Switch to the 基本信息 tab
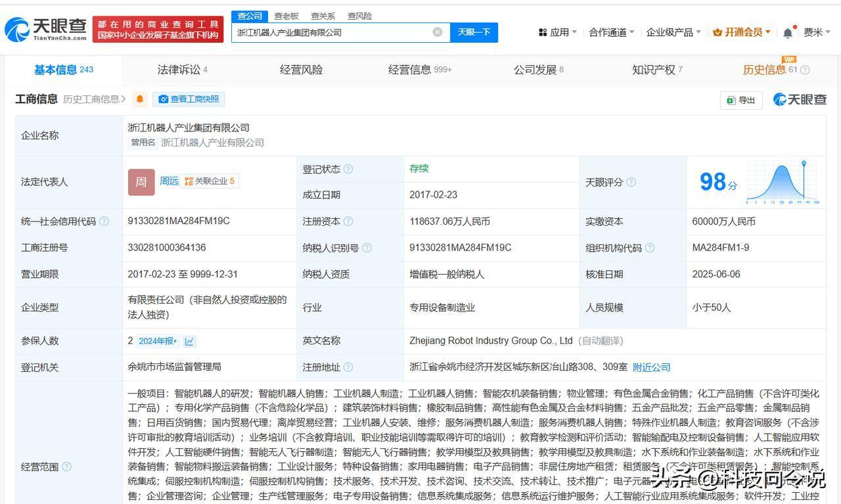The image size is (841, 504). click(64, 70)
